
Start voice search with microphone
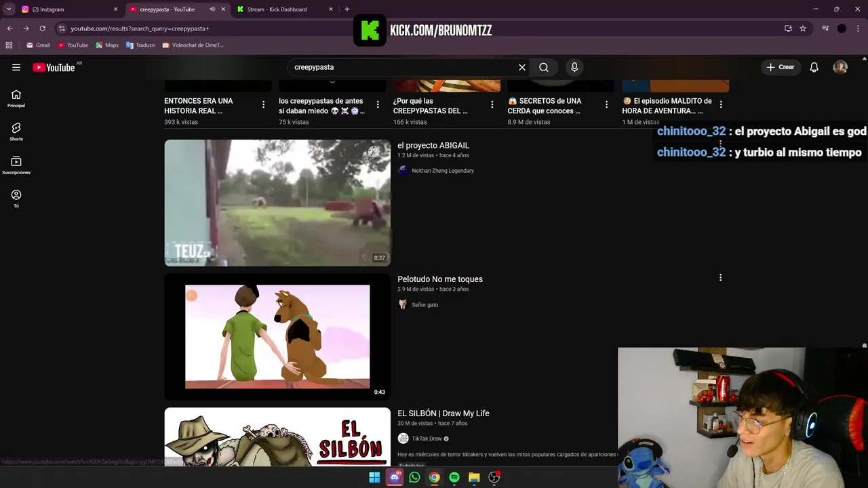(574, 67)
